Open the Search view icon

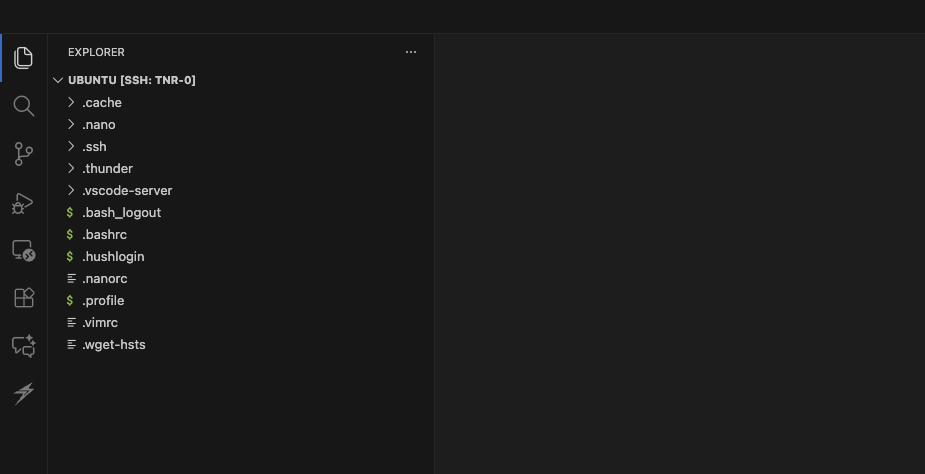point(24,106)
